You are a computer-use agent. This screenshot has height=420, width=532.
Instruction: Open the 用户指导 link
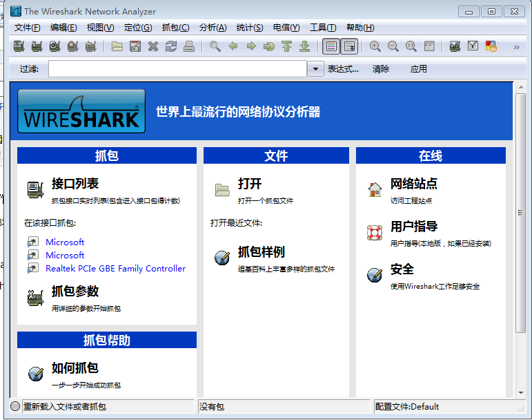(x=413, y=227)
